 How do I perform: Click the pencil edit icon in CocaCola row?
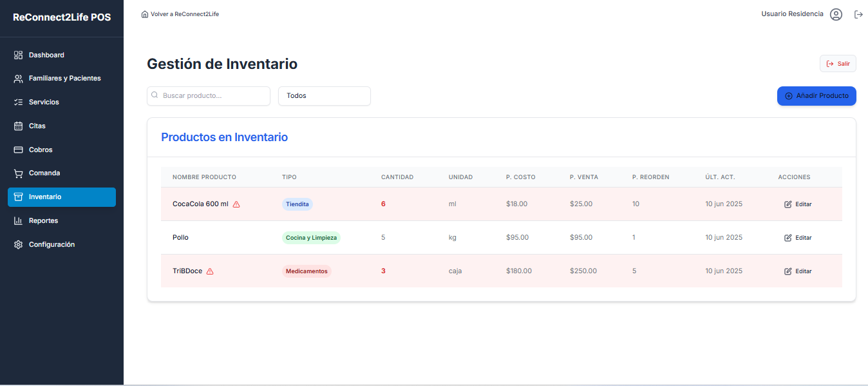coord(788,204)
